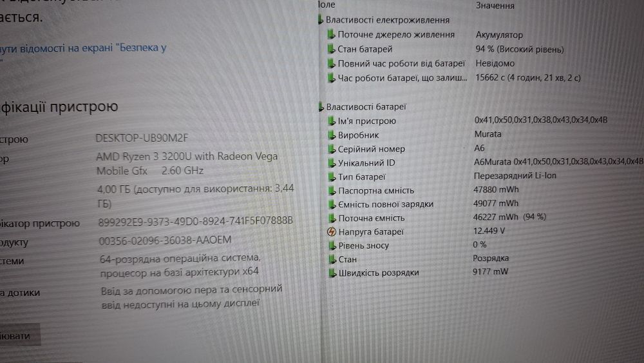Open the link mentioning 'Безпека у'
Screen dimensions: 644x363
click(x=83, y=48)
